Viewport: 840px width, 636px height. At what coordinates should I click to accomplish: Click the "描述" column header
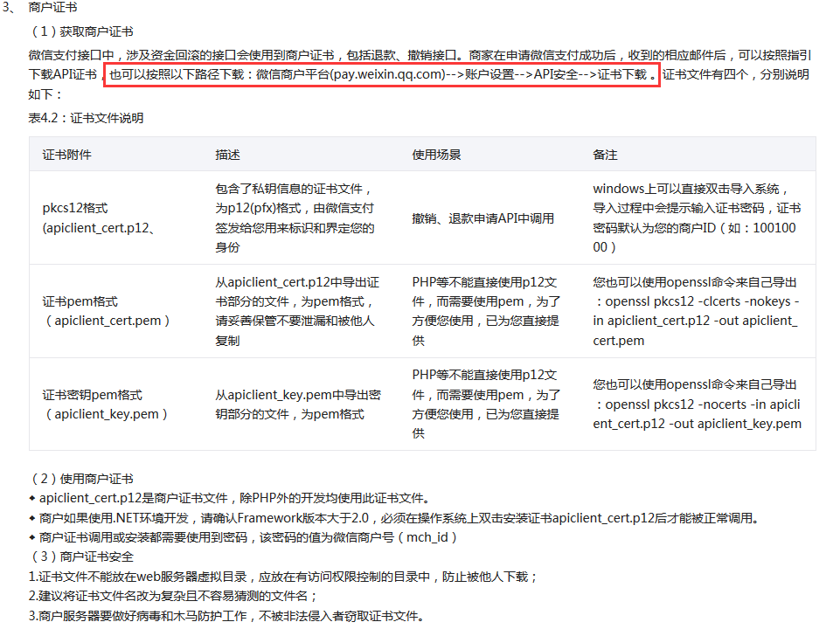coord(227,155)
